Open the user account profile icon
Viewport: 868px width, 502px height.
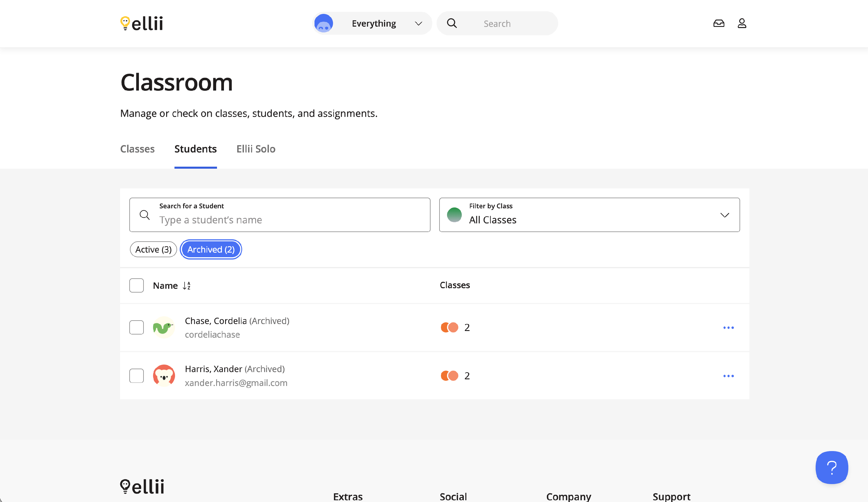tap(742, 23)
